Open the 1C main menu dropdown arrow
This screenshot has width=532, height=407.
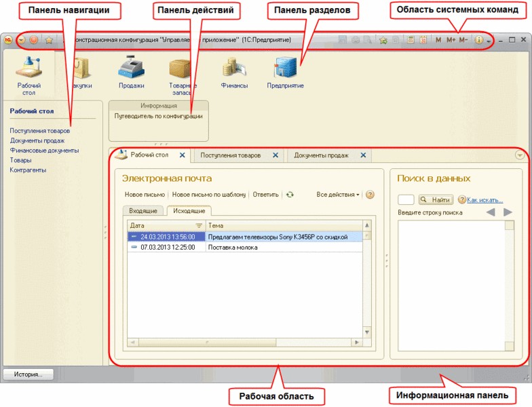22,40
